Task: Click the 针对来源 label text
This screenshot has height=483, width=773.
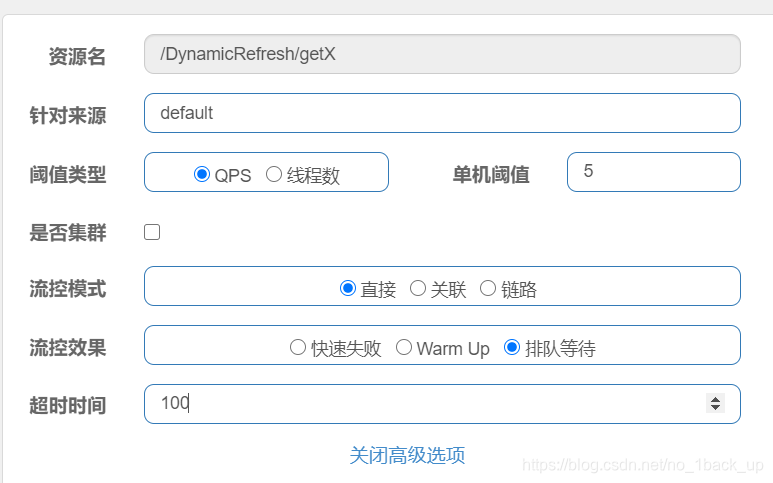Action: (x=68, y=115)
